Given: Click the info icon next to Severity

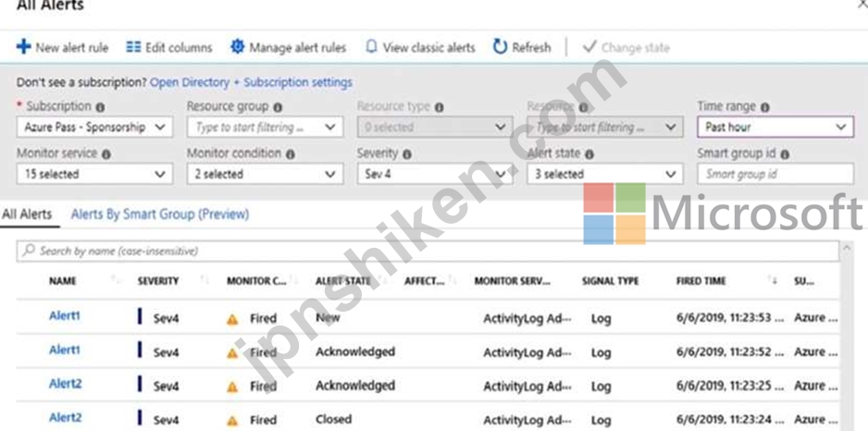Looking at the screenshot, I should coord(407,154).
